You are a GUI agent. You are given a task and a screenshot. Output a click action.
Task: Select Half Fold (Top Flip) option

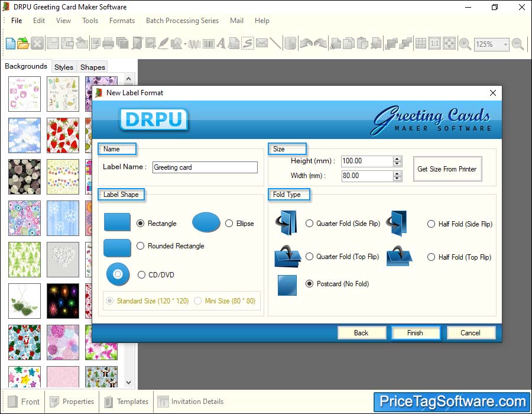click(x=431, y=257)
